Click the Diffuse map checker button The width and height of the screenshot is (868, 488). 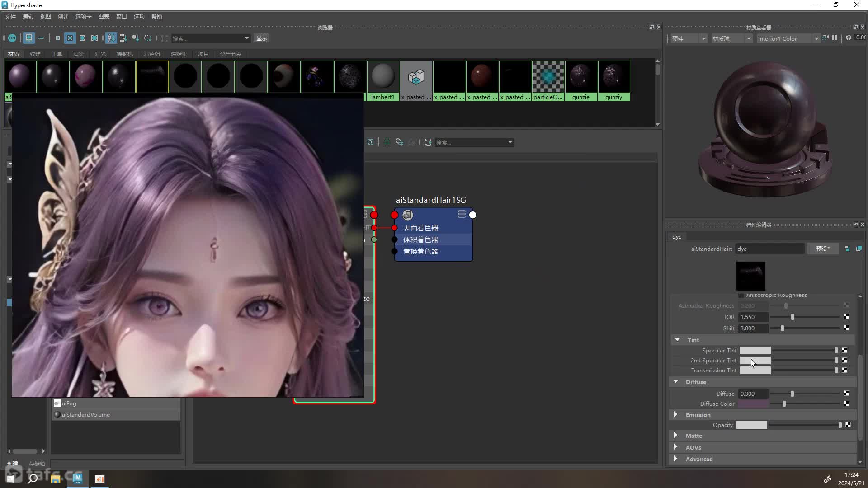846,394
